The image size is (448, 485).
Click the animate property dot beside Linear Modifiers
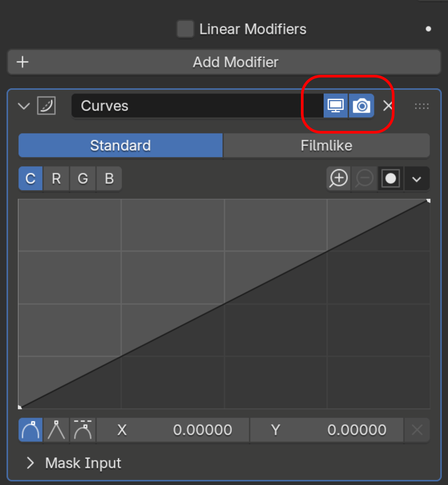point(428,29)
